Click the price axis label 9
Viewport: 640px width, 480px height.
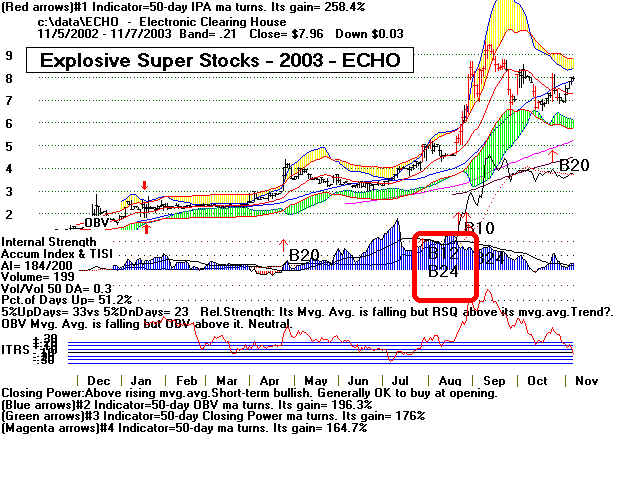tap(8, 57)
